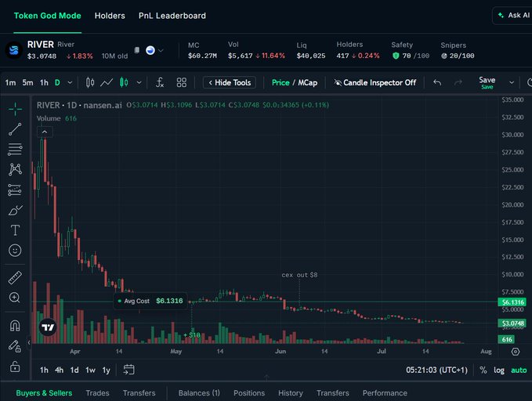Open the go to date calendar
The height and width of the screenshot is (401, 532).
point(129,370)
